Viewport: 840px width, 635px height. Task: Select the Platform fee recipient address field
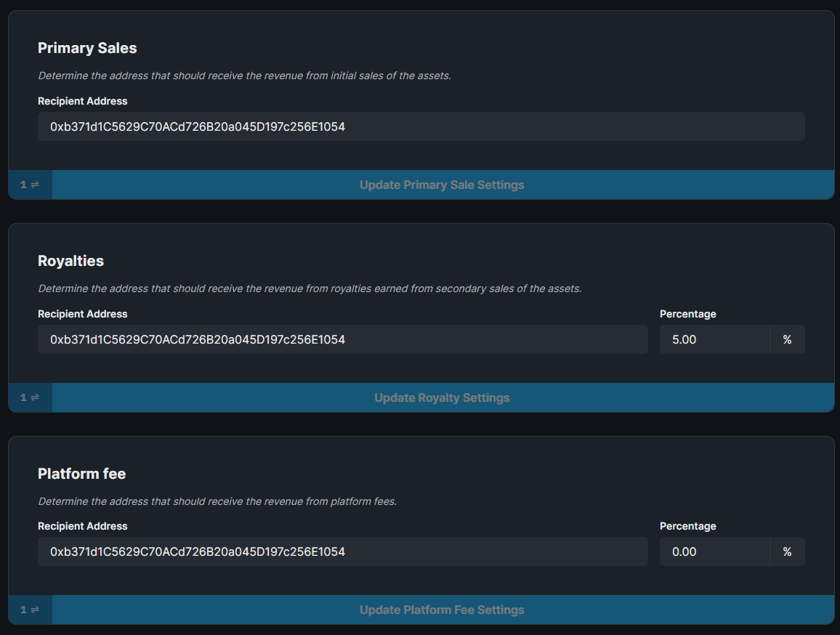[x=343, y=551]
